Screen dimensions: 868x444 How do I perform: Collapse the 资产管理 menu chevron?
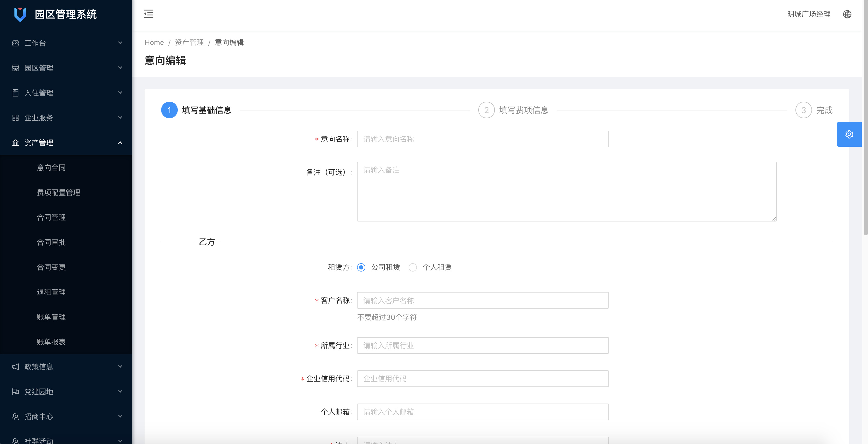pos(120,143)
